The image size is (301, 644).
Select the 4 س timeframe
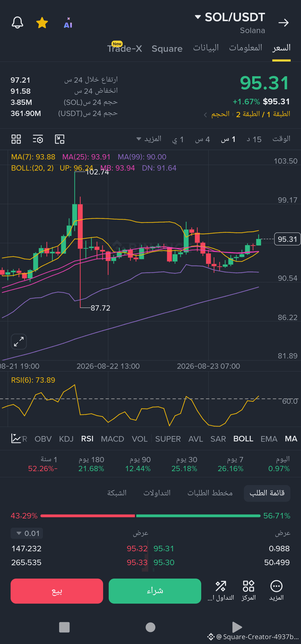click(202, 139)
